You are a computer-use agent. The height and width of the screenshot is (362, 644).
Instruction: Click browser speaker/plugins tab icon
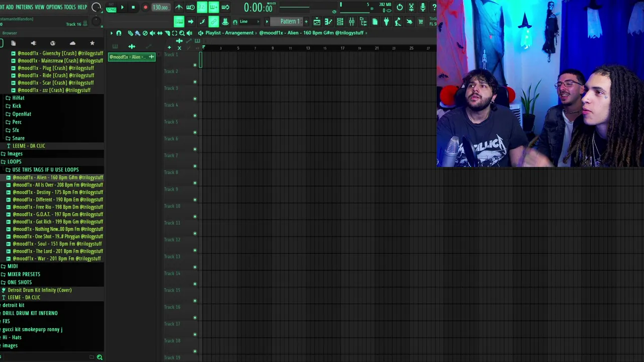33,43
